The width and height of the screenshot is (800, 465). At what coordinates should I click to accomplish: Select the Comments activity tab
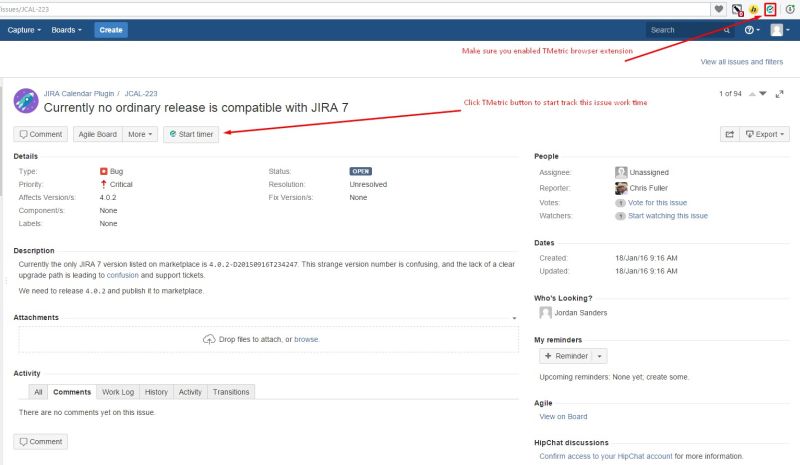click(x=72, y=392)
